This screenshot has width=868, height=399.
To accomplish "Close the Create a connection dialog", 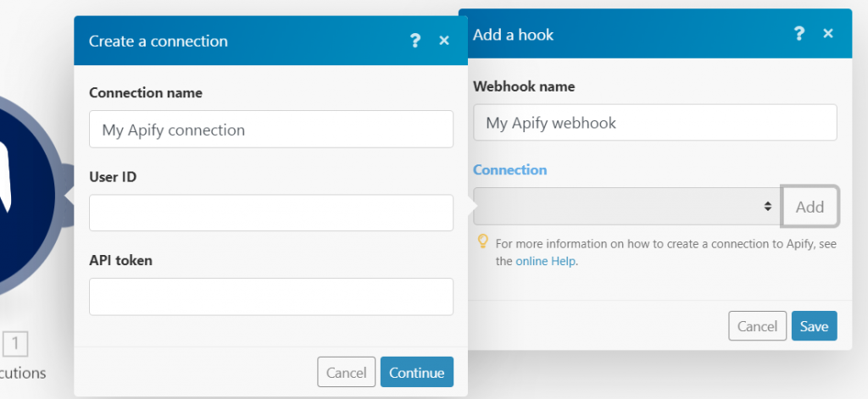I will coord(443,41).
